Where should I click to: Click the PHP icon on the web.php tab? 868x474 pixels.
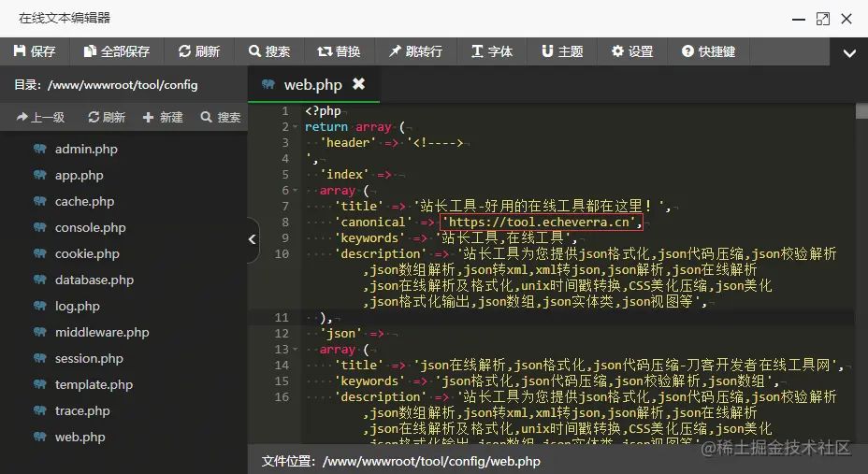pyautogui.click(x=268, y=84)
